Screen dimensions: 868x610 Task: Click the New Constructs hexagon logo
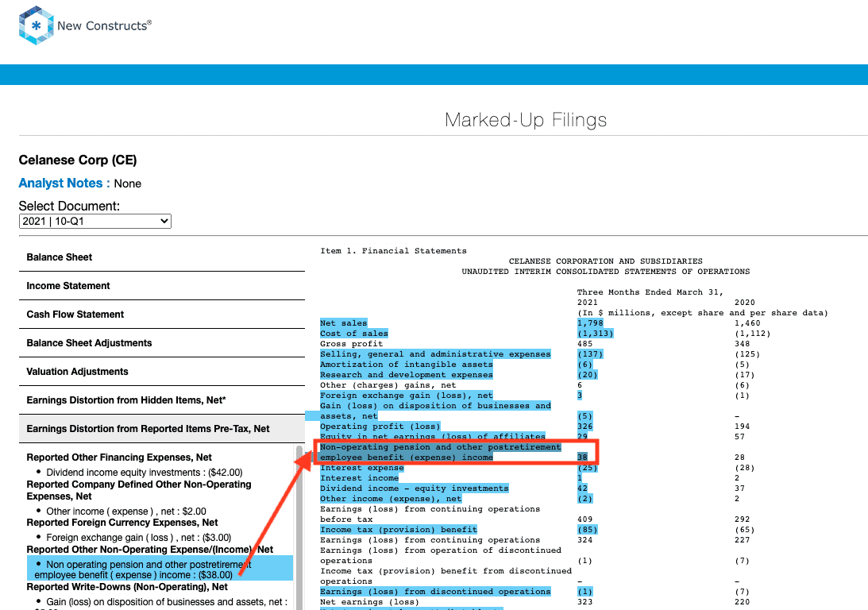36,25
